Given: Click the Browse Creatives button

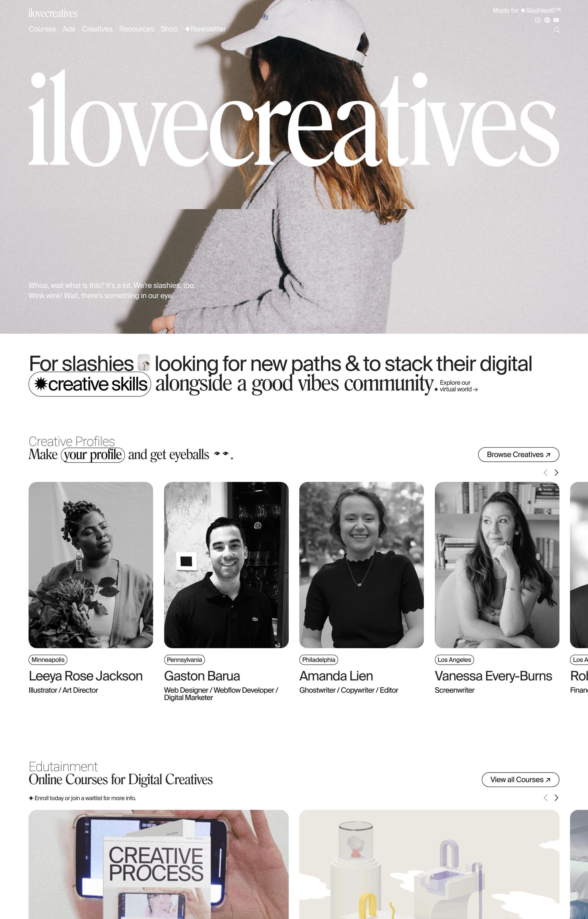Looking at the screenshot, I should pyautogui.click(x=518, y=454).
